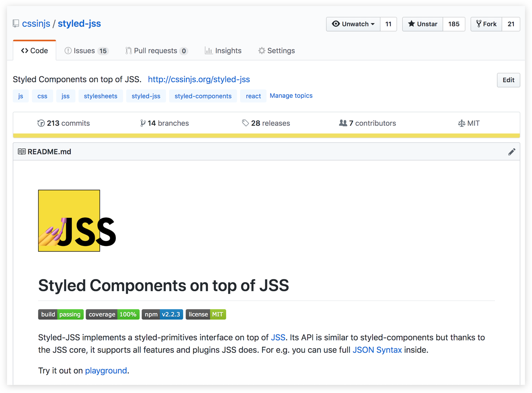Open the 7 contributors page

coord(368,123)
